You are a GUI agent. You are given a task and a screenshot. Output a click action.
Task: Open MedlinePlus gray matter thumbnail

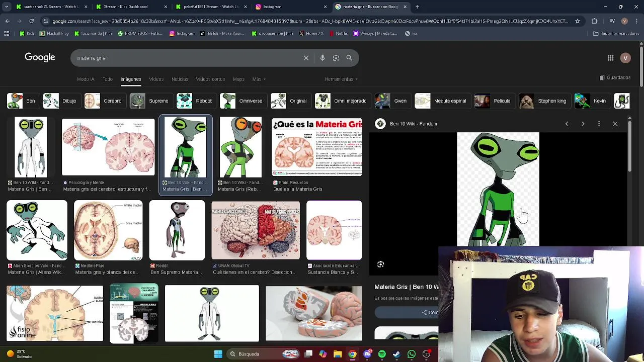pos(108,230)
